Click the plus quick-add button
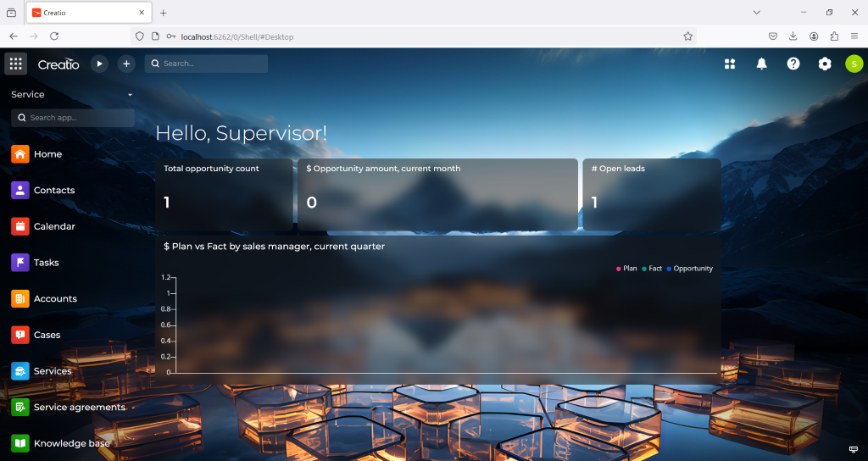Image resolution: width=868 pixels, height=461 pixels. 126,64
